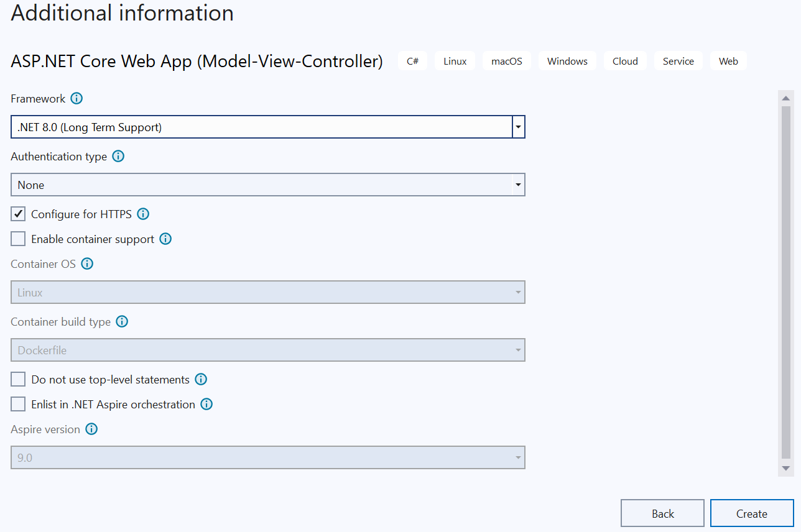Uncheck the Configure for HTTPS checkbox
This screenshot has height=532, width=801.
(19, 214)
